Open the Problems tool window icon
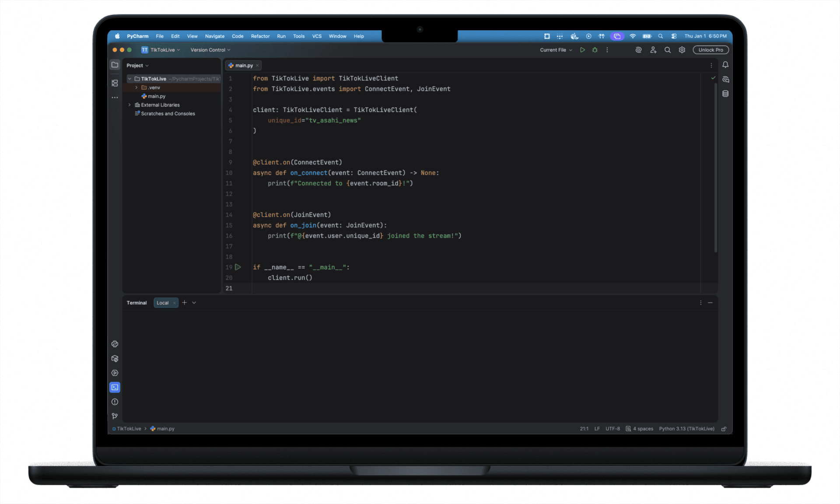The height and width of the screenshot is (504, 840). point(115,402)
